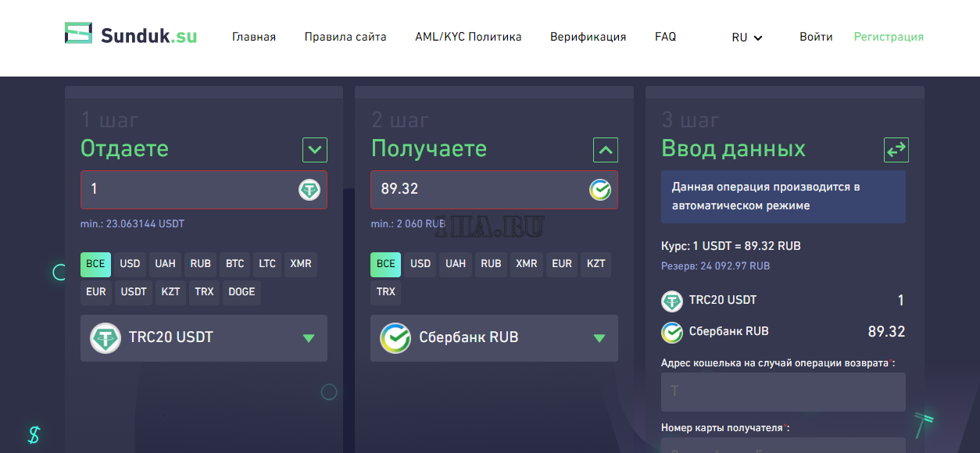This screenshot has width=980, height=453.
Task: Select the XMR filter under Получаете
Action: click(527, 264)
